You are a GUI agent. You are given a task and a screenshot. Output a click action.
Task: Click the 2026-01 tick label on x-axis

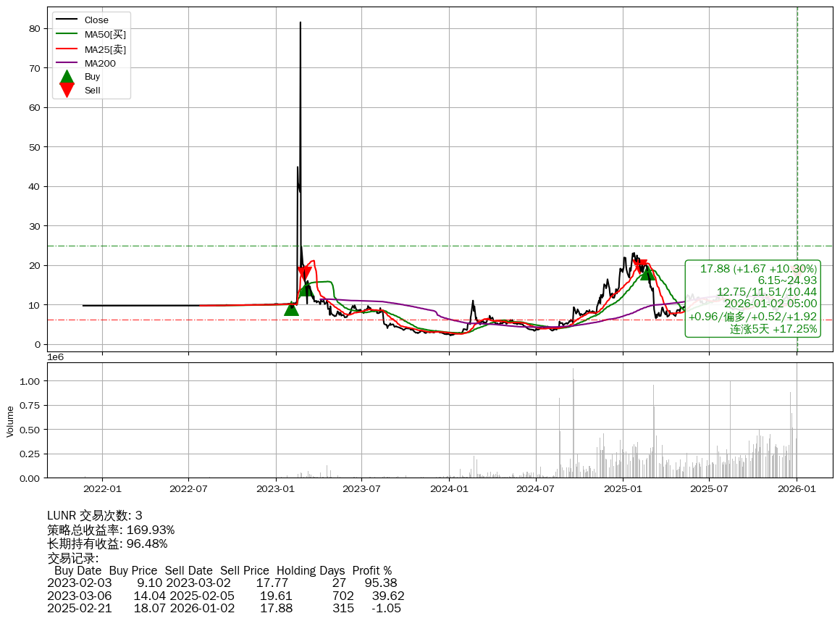pyautogui.click(x=797, y=489)
